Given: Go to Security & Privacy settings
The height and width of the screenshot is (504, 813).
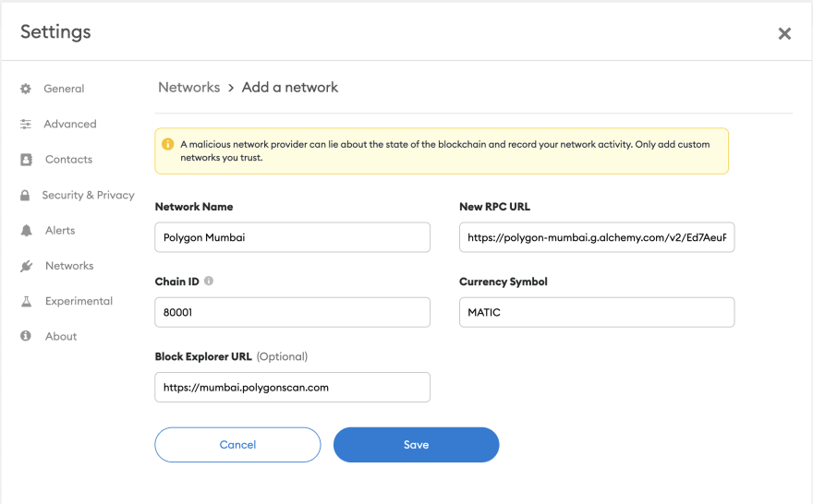Looking at the screenshot, I should (88, 195).
